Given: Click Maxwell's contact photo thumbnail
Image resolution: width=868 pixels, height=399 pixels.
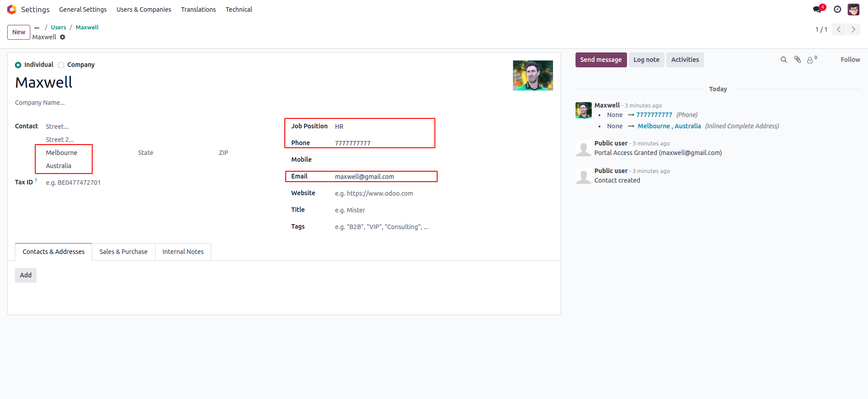Looking at the screenshot, I should pos(533,75).
